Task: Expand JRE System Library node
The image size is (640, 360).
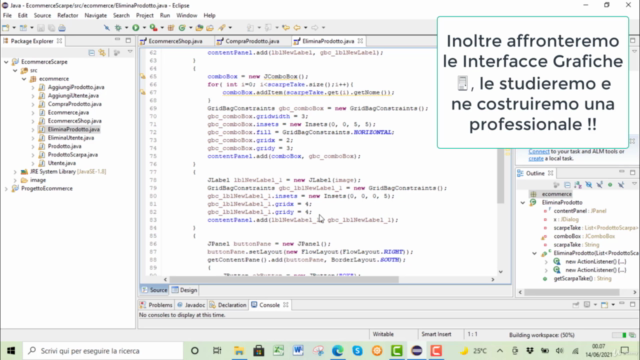Action: [15, 172]
